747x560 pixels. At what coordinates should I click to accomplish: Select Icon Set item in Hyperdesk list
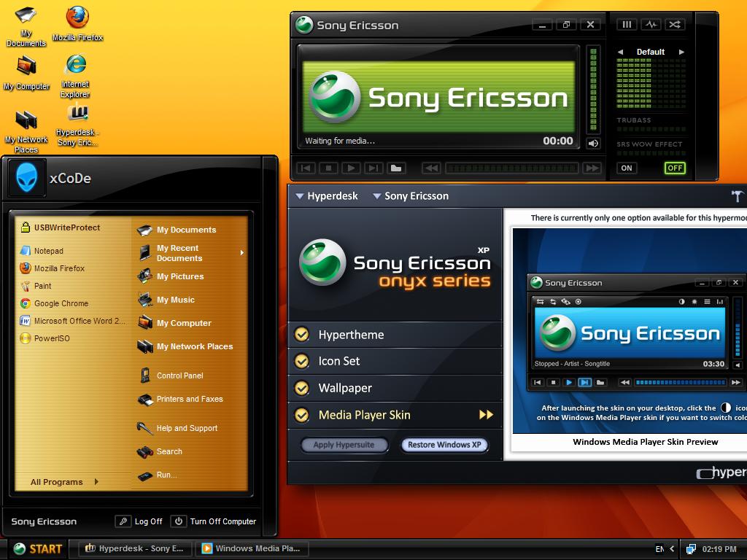coord(395,362)
